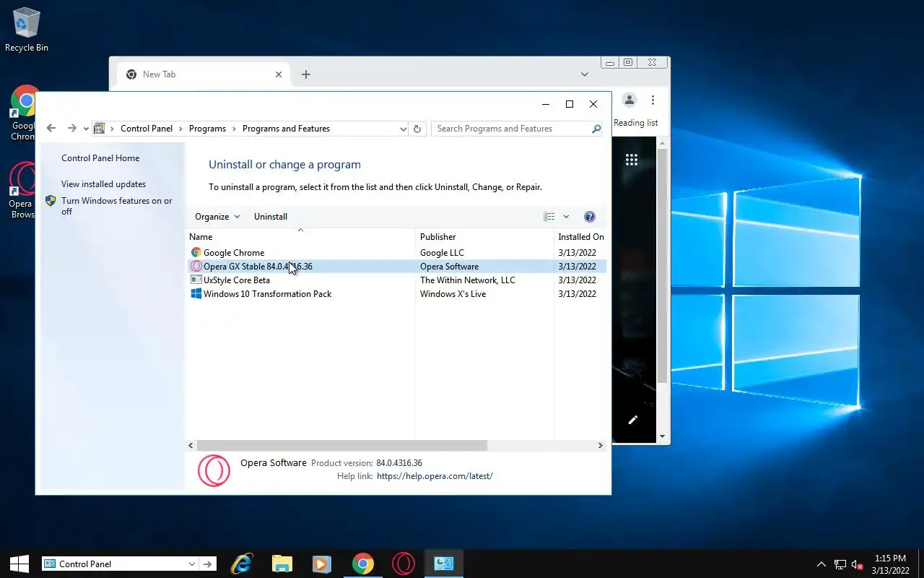Image resolution: width=924 pixels, height=578 pixels.
Task: Open media player from taskbar
Action: 322,564
